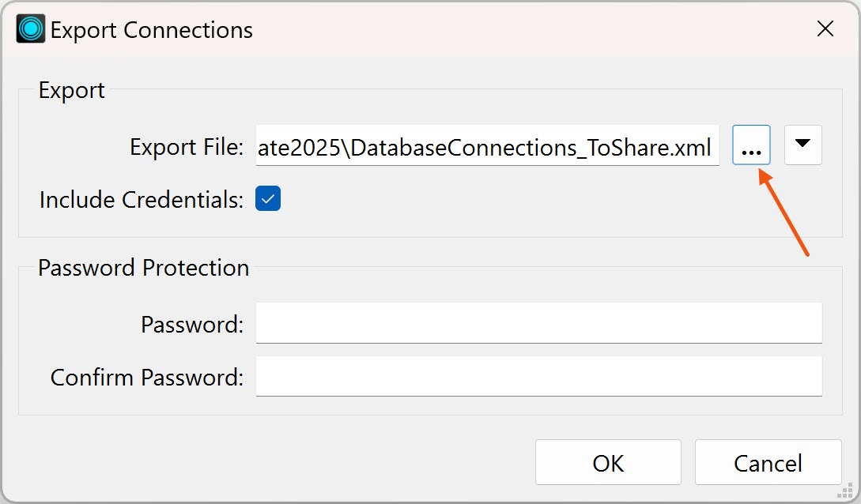Viewport: 861px width, 504px height.
Task: Confirm the export with OK
Action: [609, 462]
